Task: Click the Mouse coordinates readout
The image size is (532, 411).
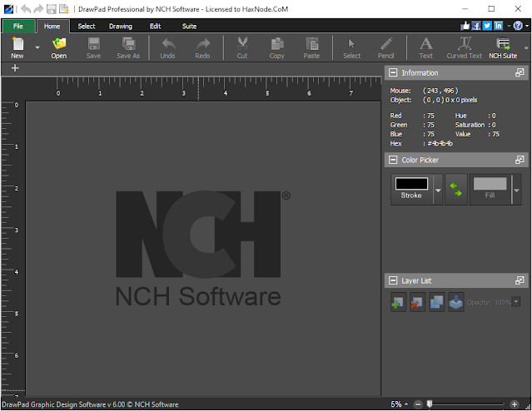Action: pyautogui.click(x=440, y=91)
